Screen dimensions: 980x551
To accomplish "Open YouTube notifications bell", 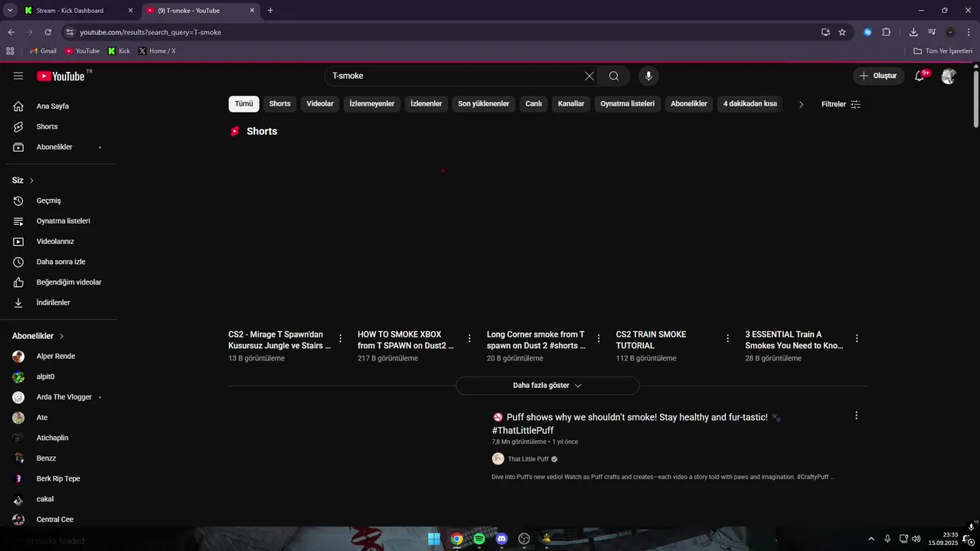I will click(x=920, y=76).
